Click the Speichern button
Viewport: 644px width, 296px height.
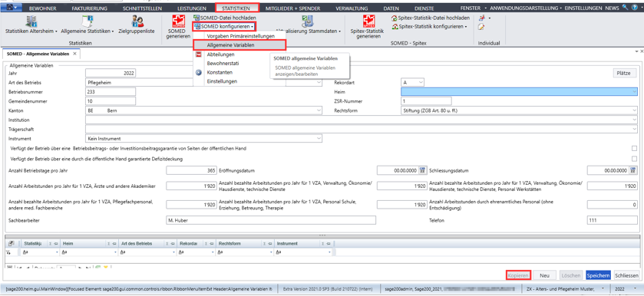tap(599, 275)
